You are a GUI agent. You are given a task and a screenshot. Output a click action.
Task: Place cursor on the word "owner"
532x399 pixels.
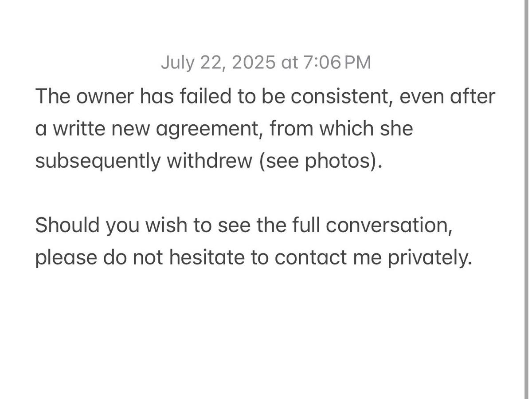(x=104, y=96)
